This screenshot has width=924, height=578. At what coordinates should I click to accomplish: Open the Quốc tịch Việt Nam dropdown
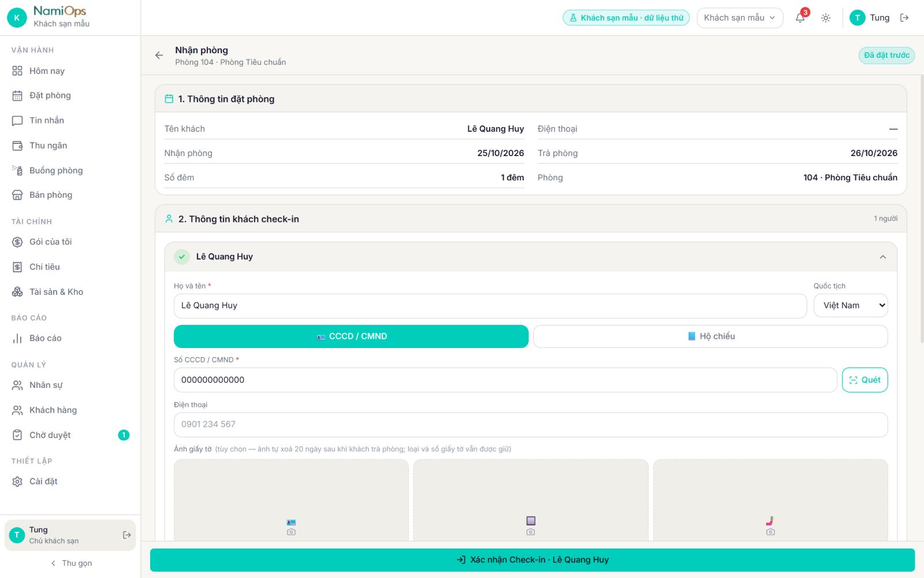click(x=851, y=306)
